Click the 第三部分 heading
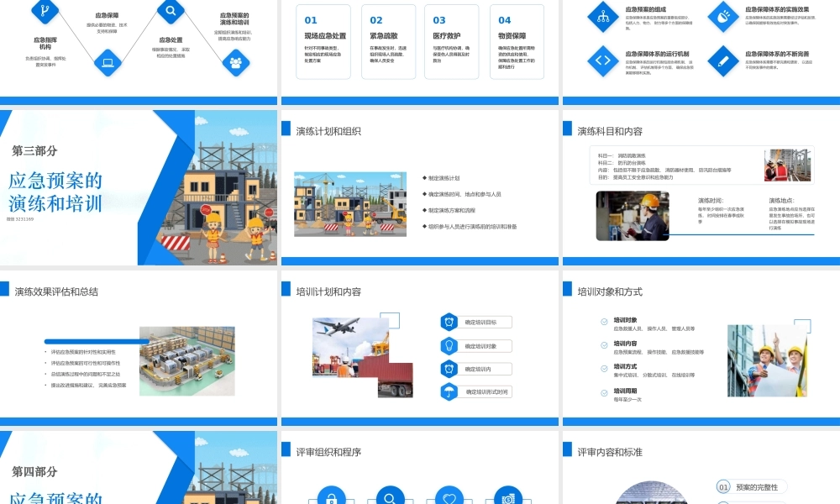The width and height of the screenshot is (840, 504). (x=34, y=151)
